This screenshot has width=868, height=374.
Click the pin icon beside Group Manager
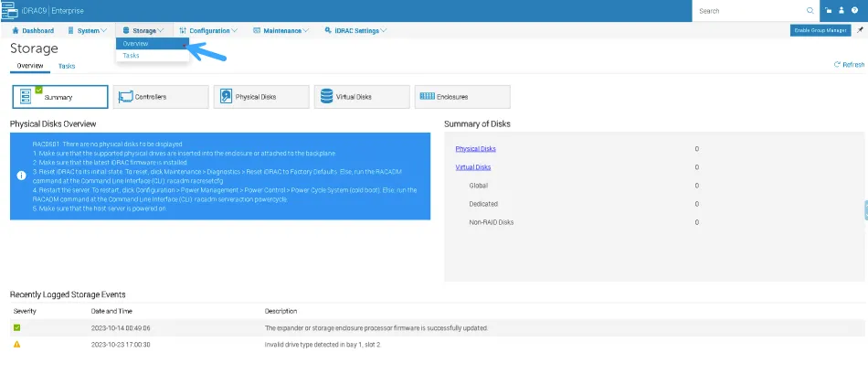(859, 30)
